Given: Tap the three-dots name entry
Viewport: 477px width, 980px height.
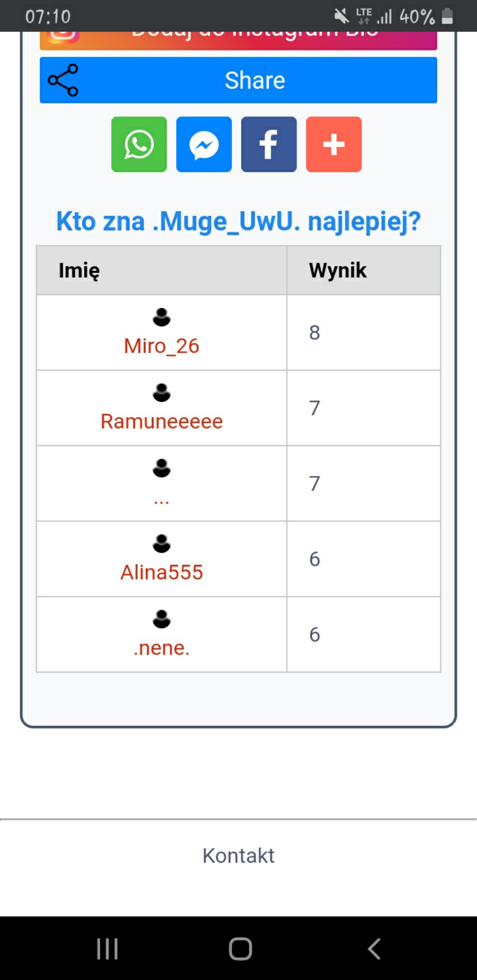Looking at the screenshot, I should coord(162,500).
